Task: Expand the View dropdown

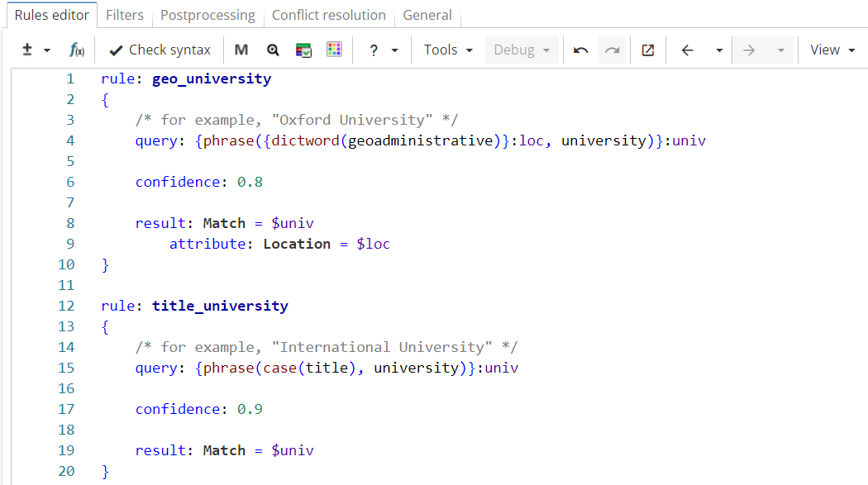Action: [832, 50]
